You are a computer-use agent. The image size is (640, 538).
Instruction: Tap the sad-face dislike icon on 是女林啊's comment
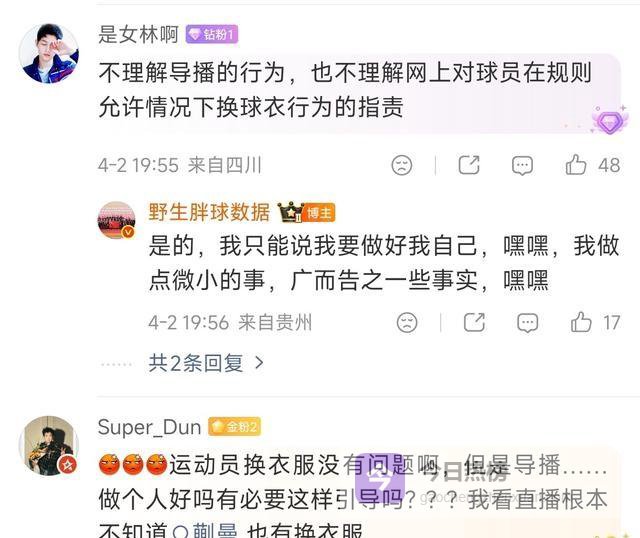click(x=402, y=165)
